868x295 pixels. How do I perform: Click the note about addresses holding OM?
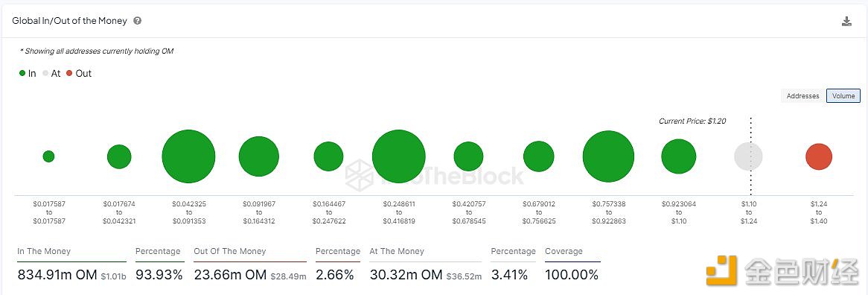97,51
